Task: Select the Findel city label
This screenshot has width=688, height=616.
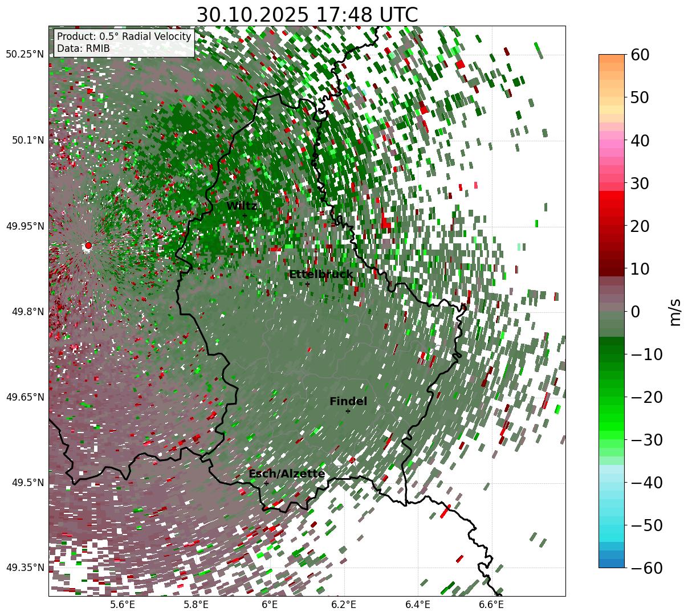Action: [348, 402]
